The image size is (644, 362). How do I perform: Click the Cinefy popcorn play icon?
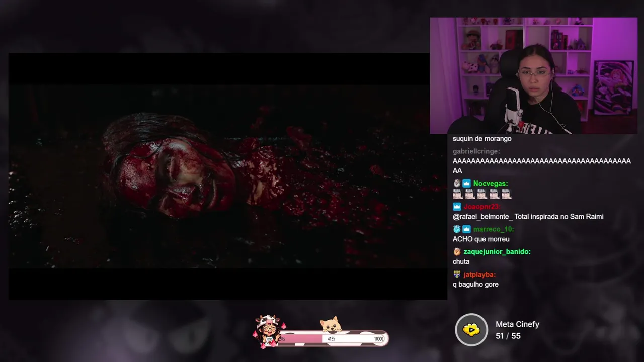point(471,330)
